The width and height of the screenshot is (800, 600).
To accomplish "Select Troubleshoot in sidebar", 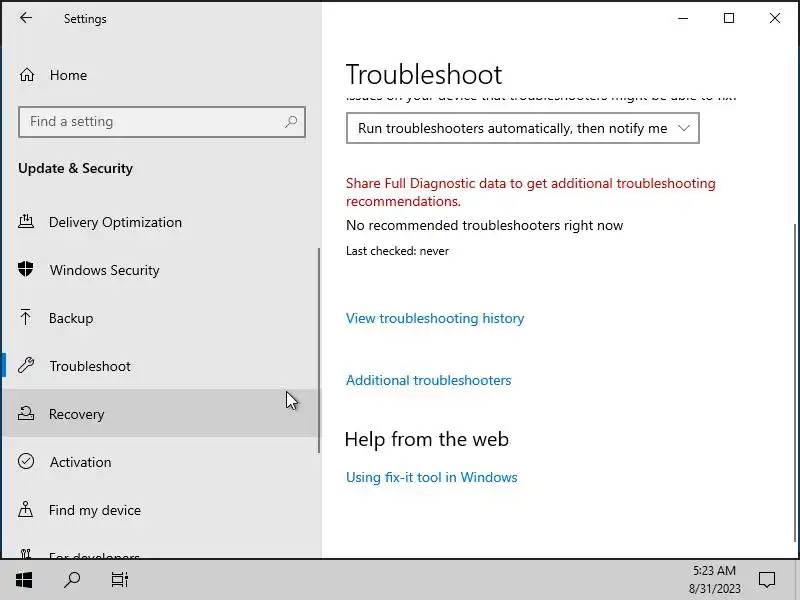I will click(161, 366).
